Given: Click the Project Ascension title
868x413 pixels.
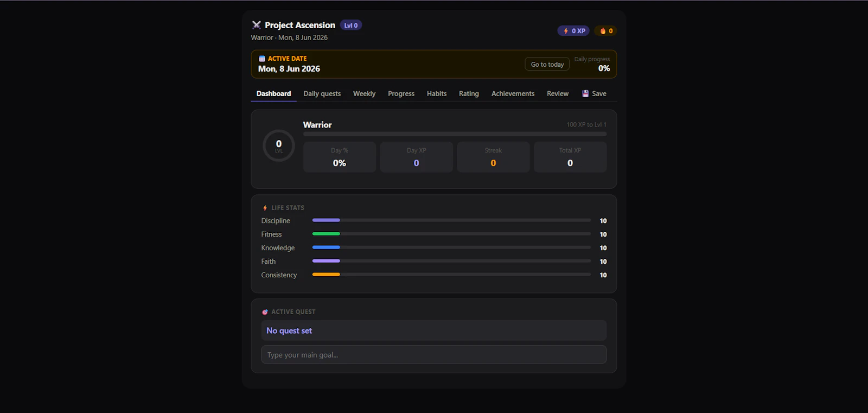Looking at the screenshot, I should pos(300,25).
